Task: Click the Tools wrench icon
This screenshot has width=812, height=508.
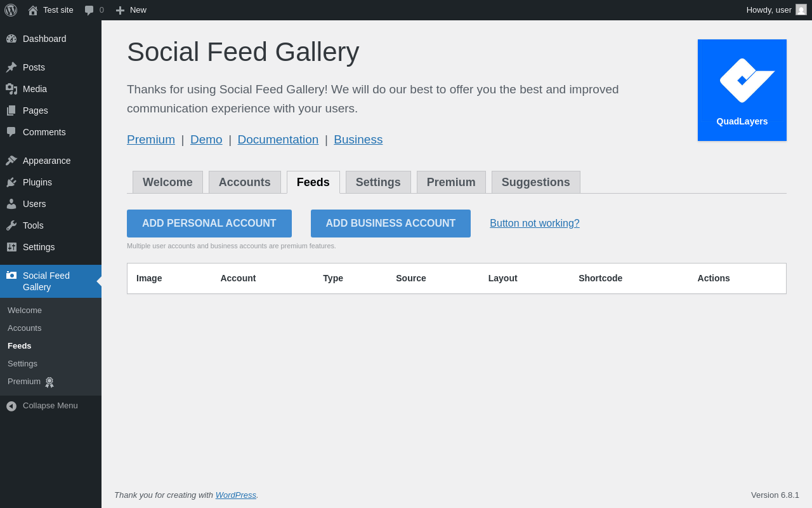Action: click(11, 225)
